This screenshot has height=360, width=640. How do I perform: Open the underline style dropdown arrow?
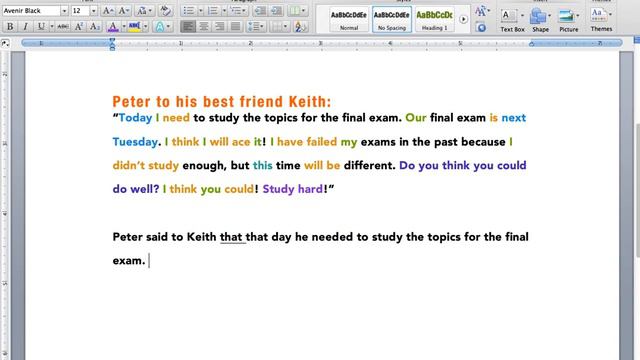click(x=51, y=27)
